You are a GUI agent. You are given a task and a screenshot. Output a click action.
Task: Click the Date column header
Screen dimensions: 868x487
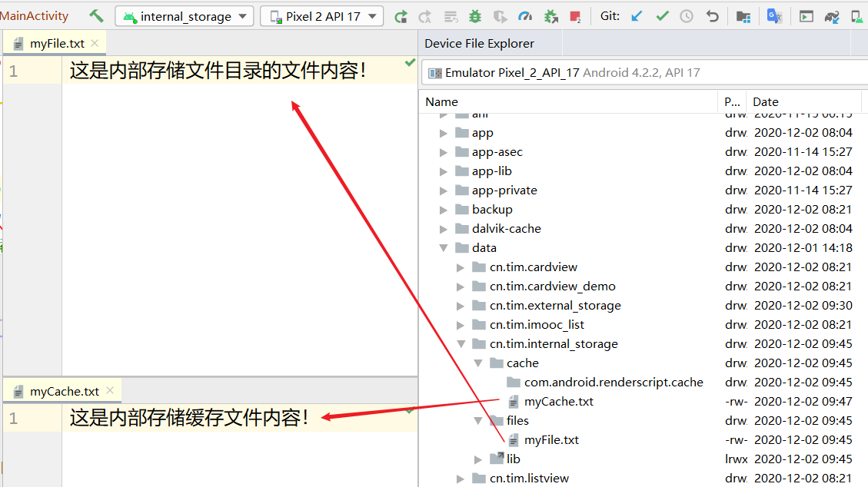click(766, 101)
